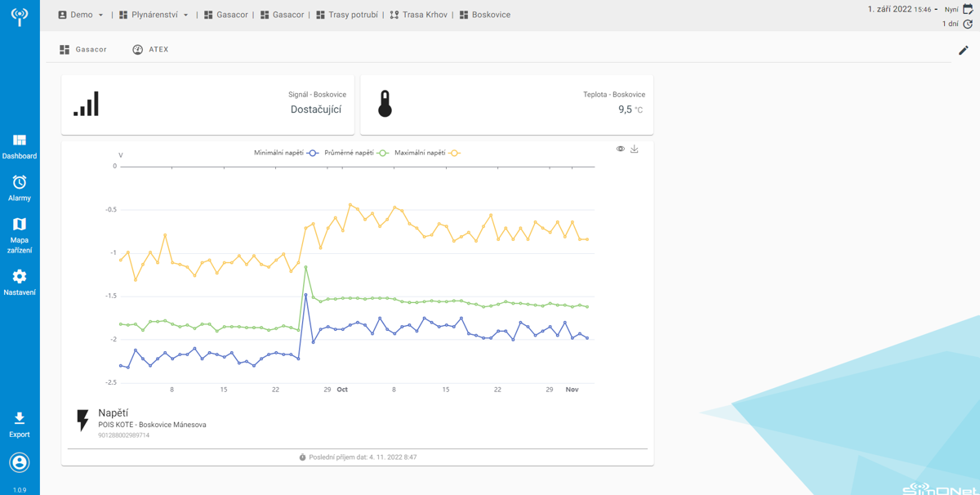Toggle chart visibility with eye icon
The width and height of the screenshot is (980, 495).
pyautogui.click(x=621, y=149)
